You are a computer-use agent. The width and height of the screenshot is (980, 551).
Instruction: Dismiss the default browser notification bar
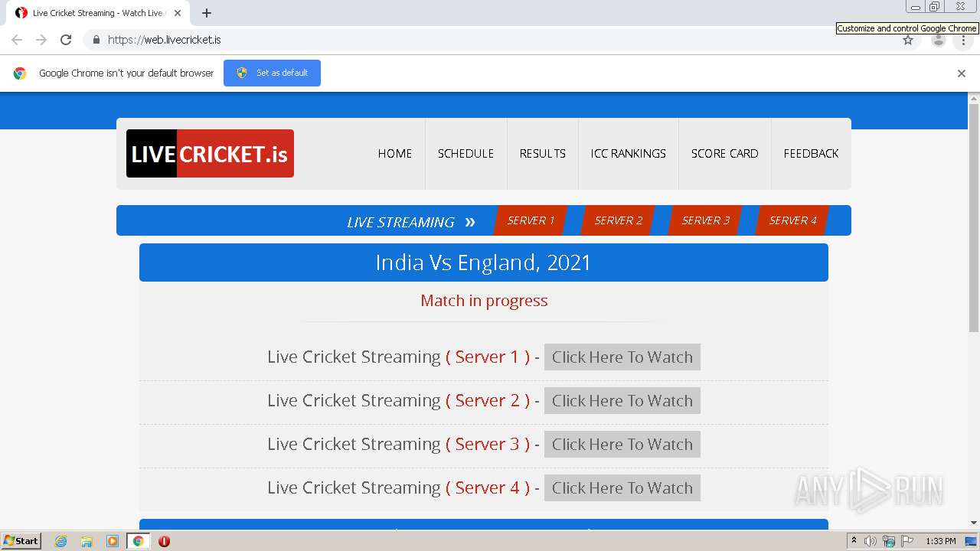tap(962, 73)
